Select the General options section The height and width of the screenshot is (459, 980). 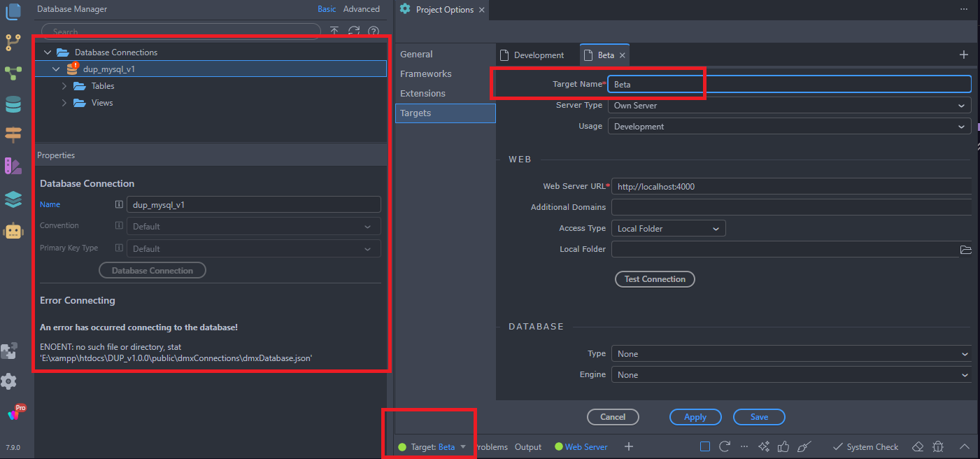pos(445,55)
